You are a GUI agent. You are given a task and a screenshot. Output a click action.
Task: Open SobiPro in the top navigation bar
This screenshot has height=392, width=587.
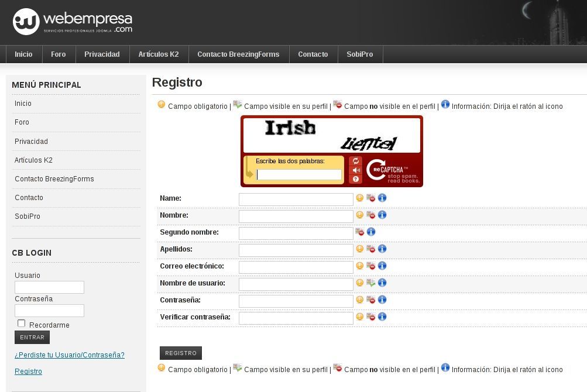coord(360,54)
